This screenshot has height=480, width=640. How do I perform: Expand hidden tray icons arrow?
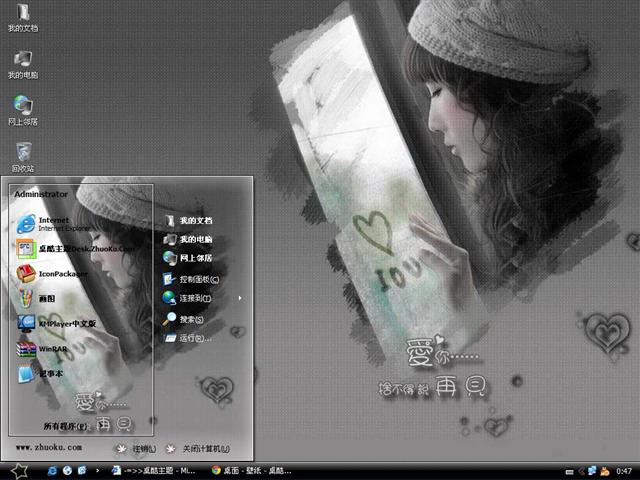click(582, 471)
